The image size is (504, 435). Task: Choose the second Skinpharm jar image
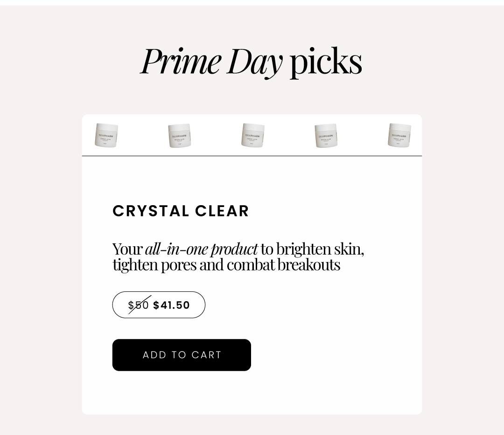coord(179,136)
